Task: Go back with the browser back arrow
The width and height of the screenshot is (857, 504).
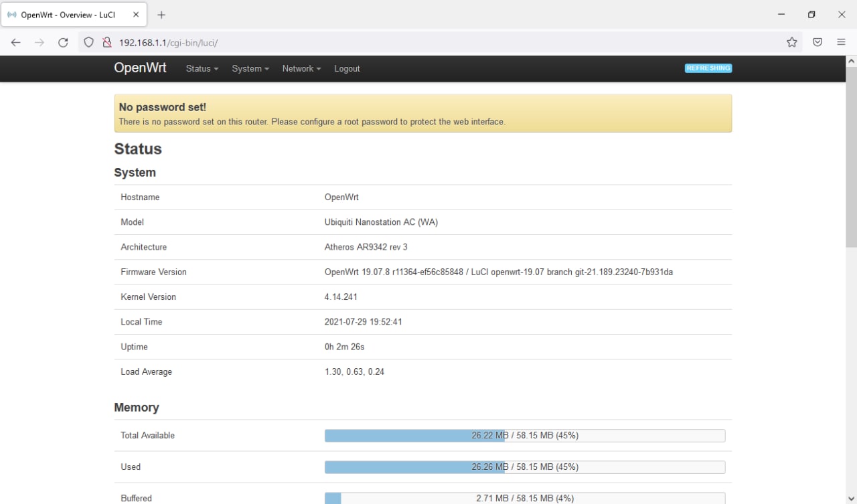Action: [16, 42]
